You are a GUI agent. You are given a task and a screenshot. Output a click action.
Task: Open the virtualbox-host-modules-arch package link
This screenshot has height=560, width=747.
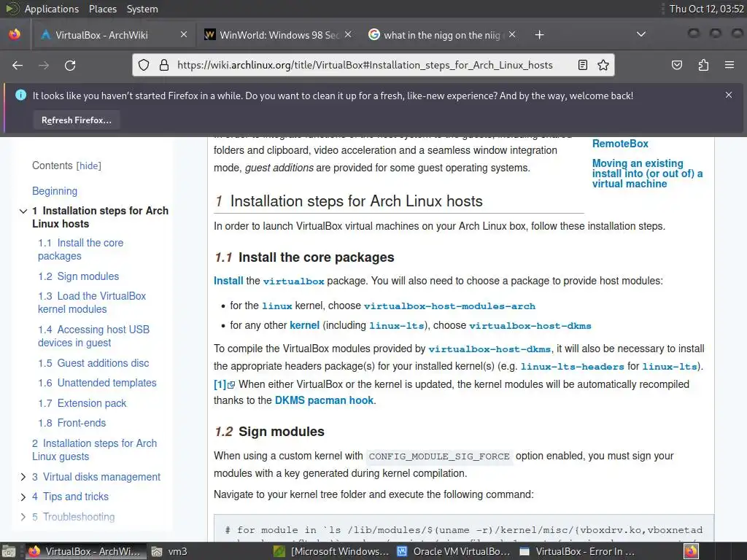[x=449, y=306]
